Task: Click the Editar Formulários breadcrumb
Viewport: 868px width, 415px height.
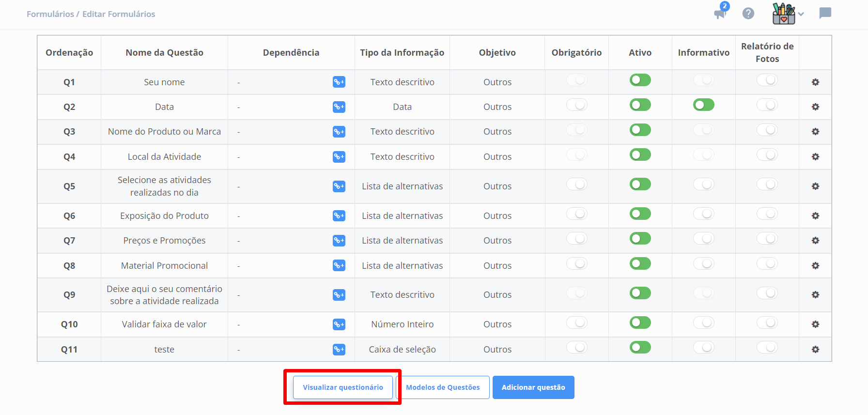Action: 119,14
